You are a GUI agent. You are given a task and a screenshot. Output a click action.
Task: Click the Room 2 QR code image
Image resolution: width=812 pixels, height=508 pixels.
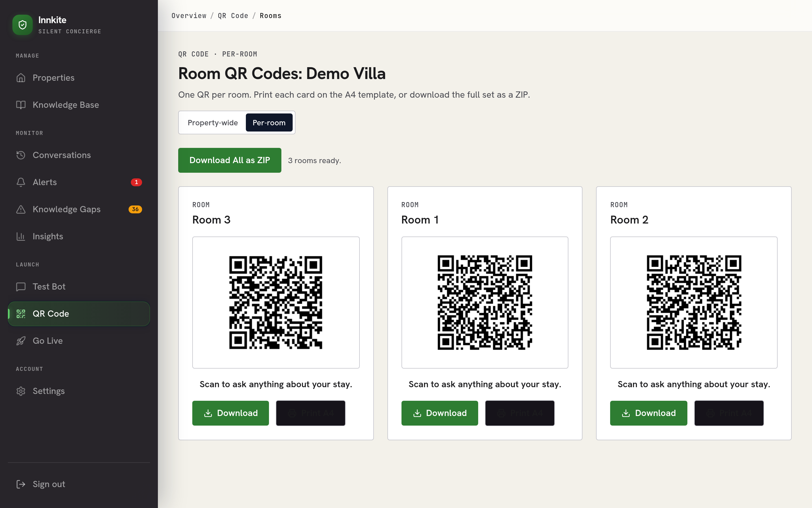(x=694, y=302)
